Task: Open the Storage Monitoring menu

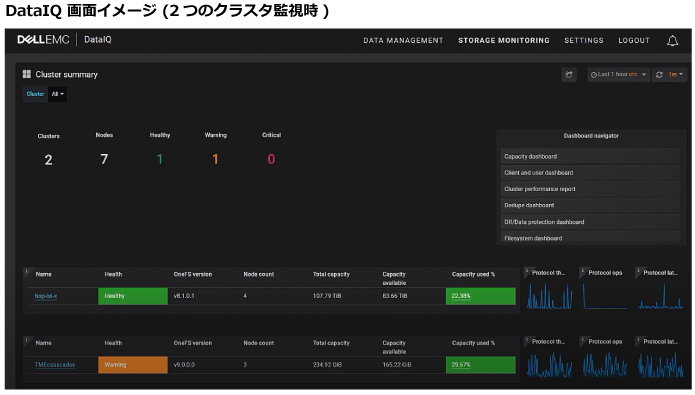Action: 504,40
